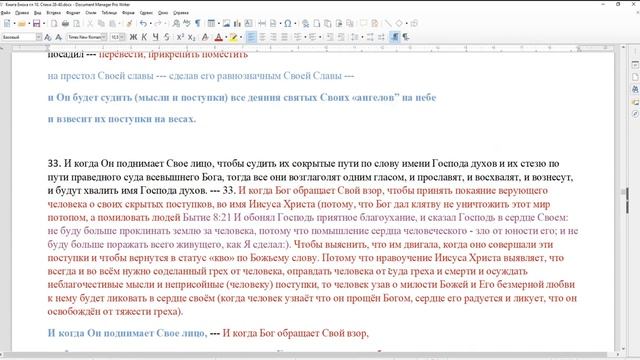The width and height of the screenshot is (640, 360).
Task: Insert a text box
Action: click(x=248, y=23)
